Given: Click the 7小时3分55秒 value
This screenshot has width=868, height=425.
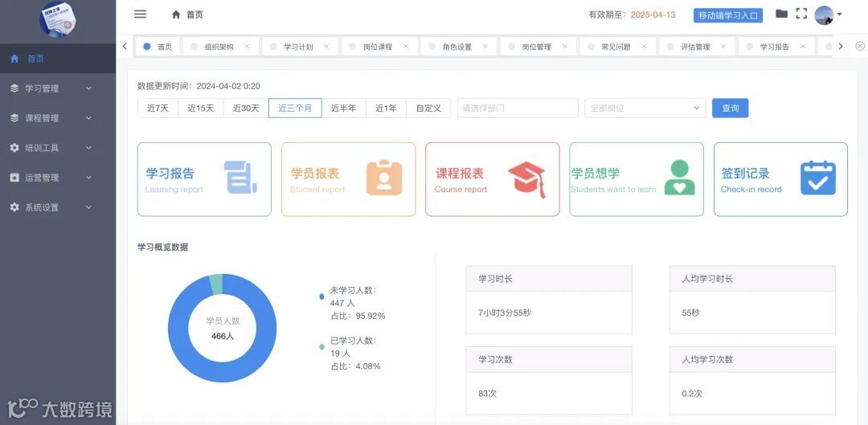Looking at the screenshot, I should click(504, 313).
